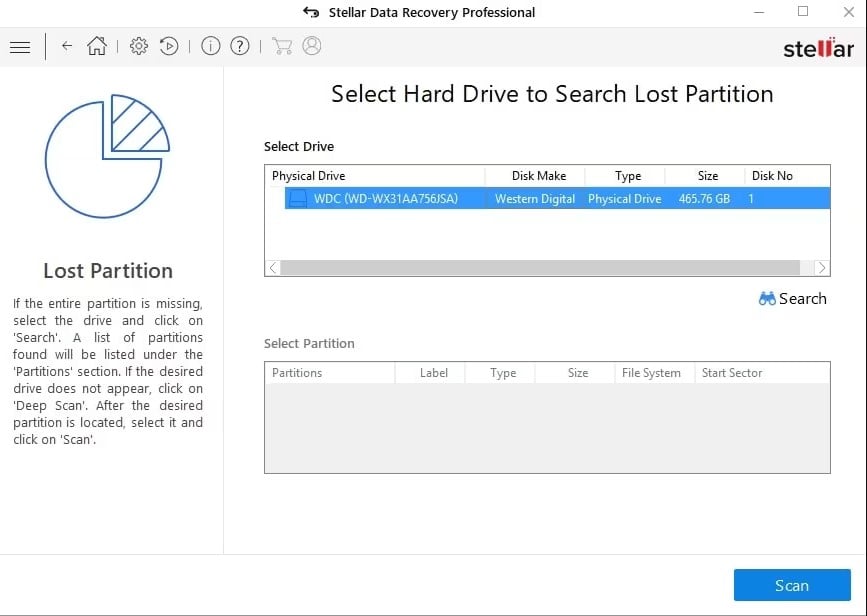Open the hamburger menu
The height and width of the screenshot is (616, 867).
pyautogui.click(x=20, y=46)
